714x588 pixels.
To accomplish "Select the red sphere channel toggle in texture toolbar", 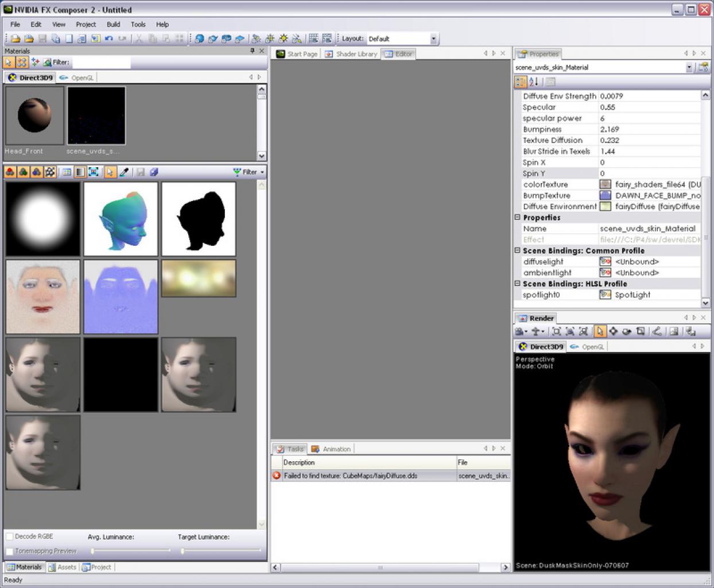I will [x=10, y=172].
